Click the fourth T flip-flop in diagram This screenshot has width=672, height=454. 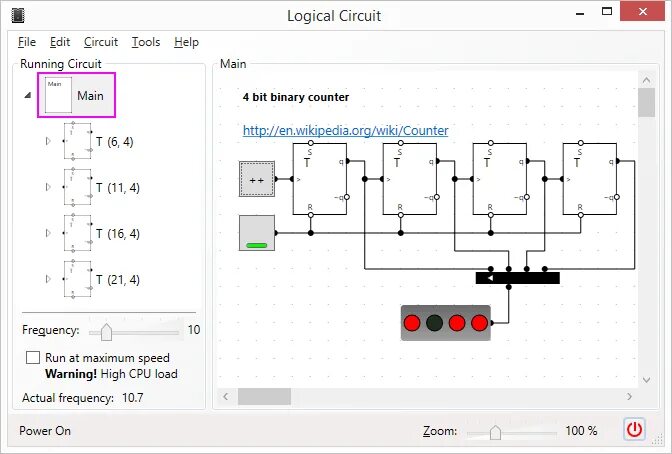590,179
